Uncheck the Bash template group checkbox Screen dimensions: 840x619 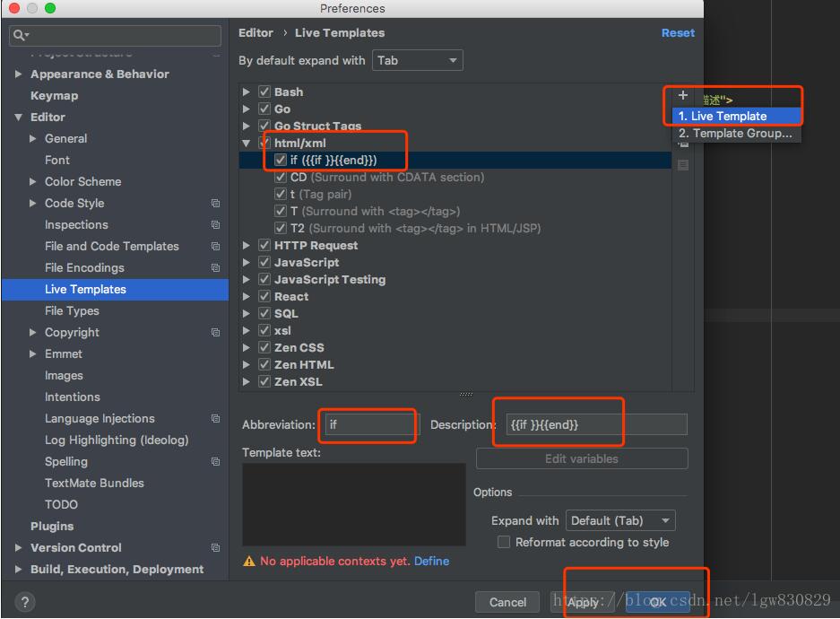tap(264, 92)
